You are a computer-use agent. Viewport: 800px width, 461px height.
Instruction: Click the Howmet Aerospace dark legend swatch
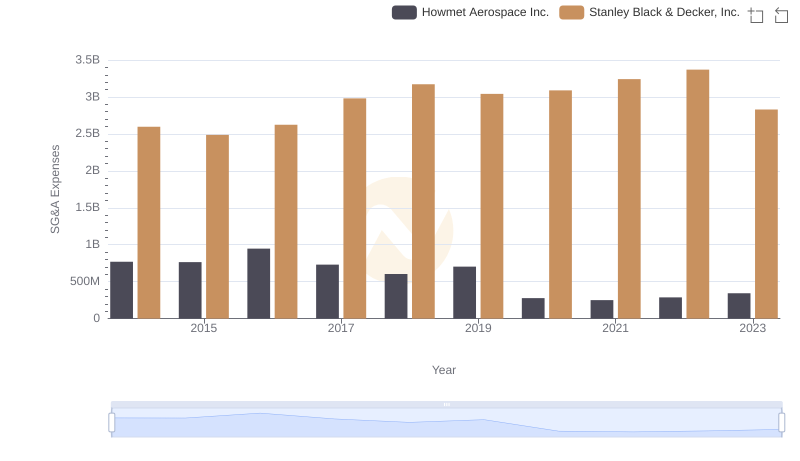pyautogui.click(x=404, y=12)
